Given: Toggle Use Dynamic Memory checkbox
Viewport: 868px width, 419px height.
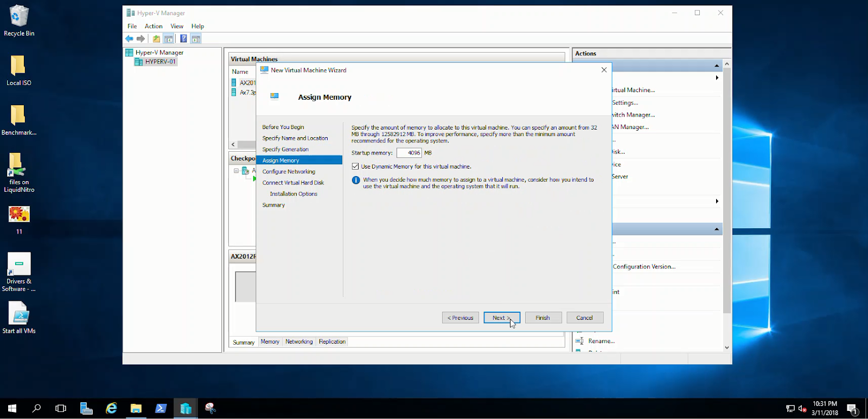Looking at the screenshot, I should [355, 166].
